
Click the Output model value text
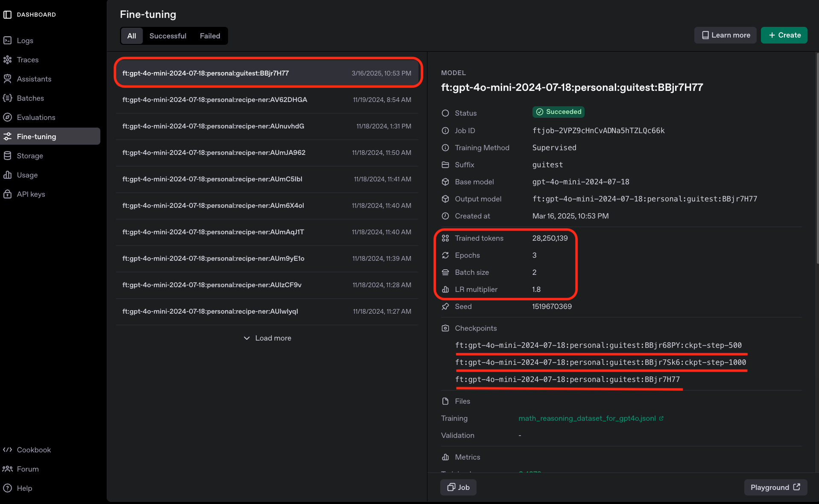pos(644,199)
